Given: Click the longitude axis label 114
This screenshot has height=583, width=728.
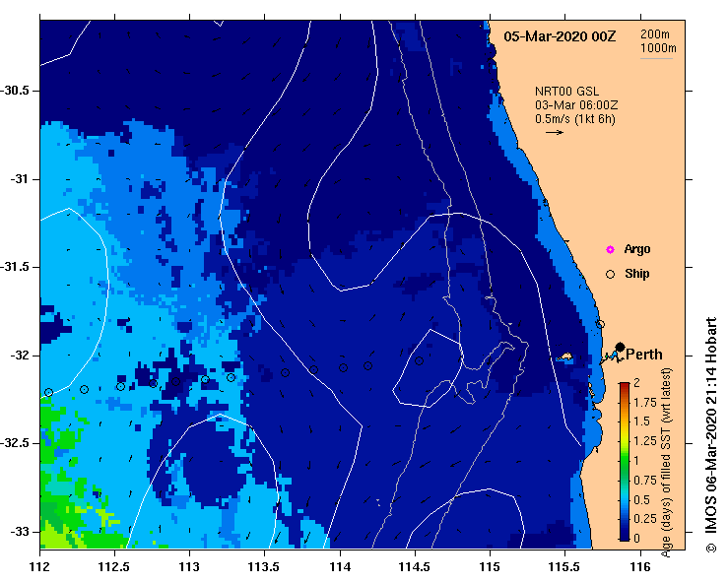Looking at the screenshot, I should click(340, 567).
